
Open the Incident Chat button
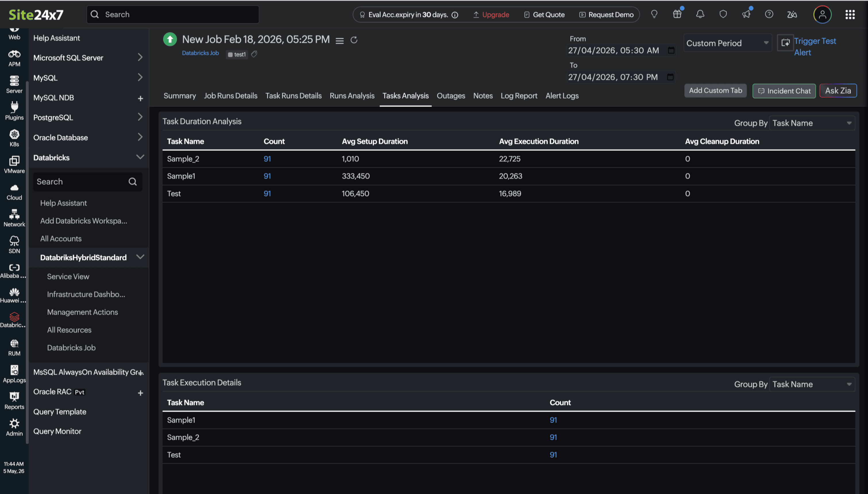click(x=784, y=91)
